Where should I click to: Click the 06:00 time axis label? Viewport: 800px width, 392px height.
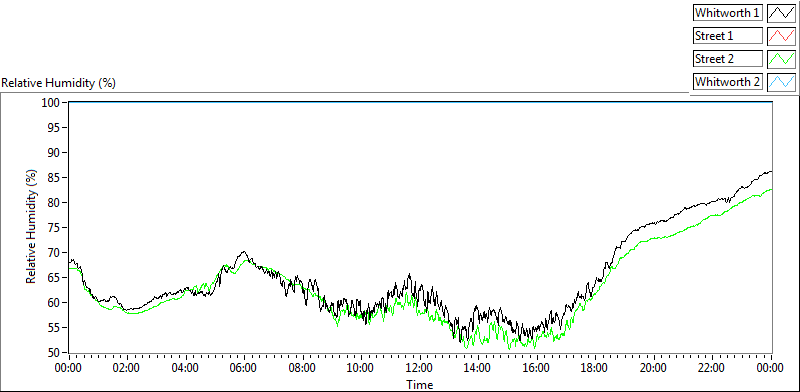[244, 368]
